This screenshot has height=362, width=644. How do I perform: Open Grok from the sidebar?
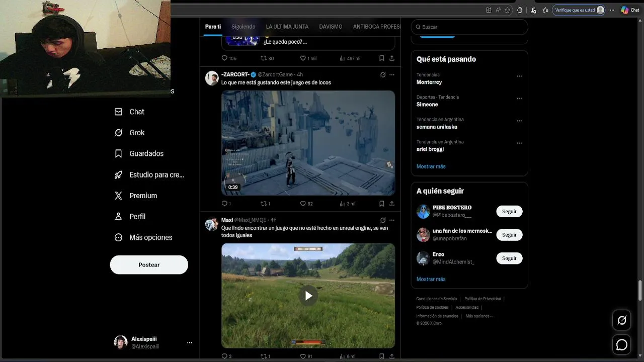pos(129,133)
